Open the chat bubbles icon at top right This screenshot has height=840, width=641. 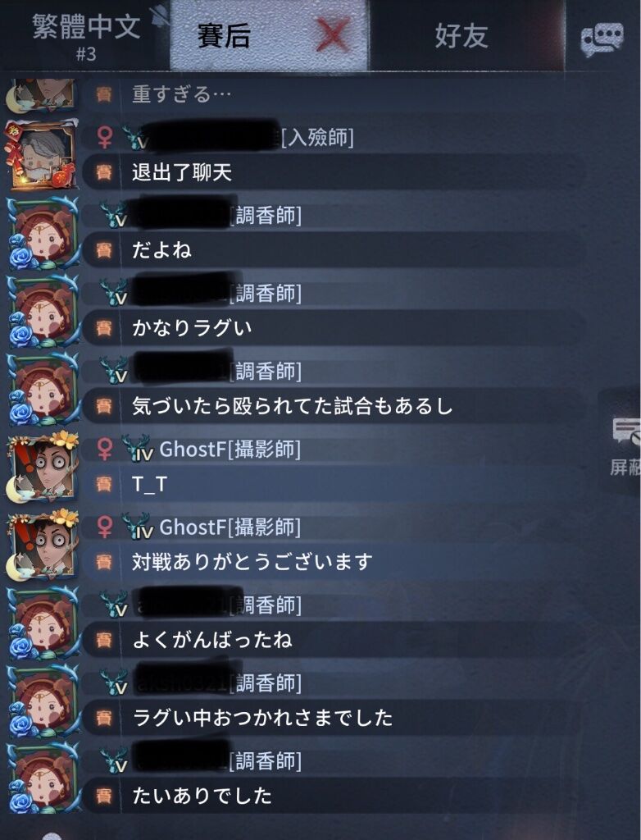click(x=602, y=39)
